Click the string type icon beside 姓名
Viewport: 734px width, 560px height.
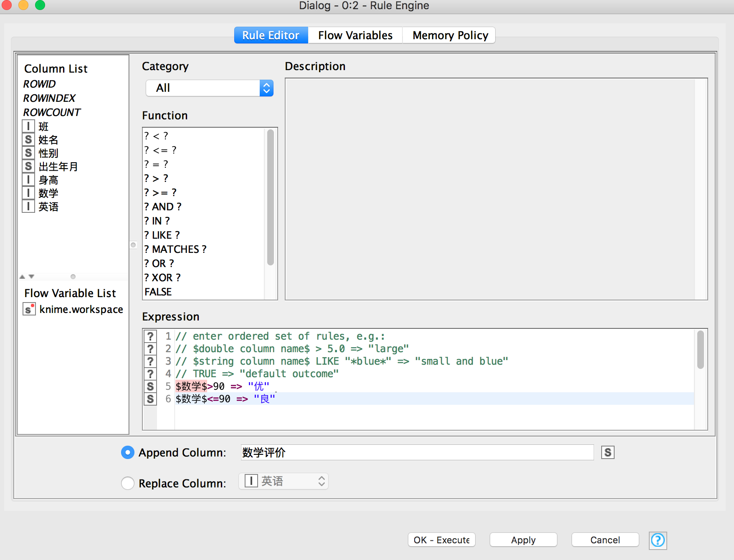point(28,139)
